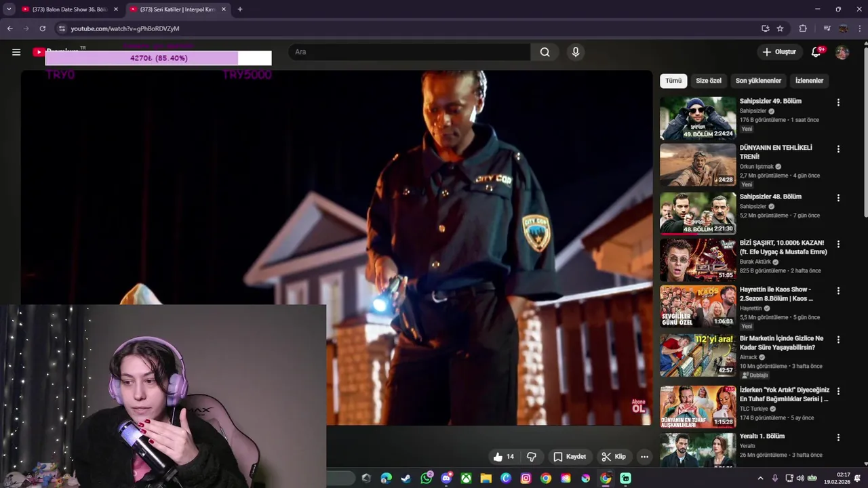Open Chrome extensions puzzle icon

(x=803, y=28)
